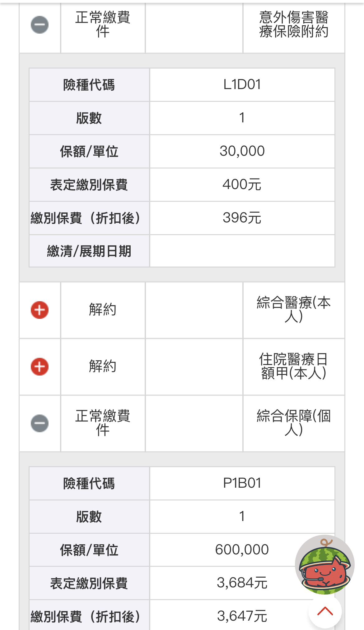364x630 pixels.
Task: Select the 意外傷害醫療保險附約 policy name
Action: (293, 25)
